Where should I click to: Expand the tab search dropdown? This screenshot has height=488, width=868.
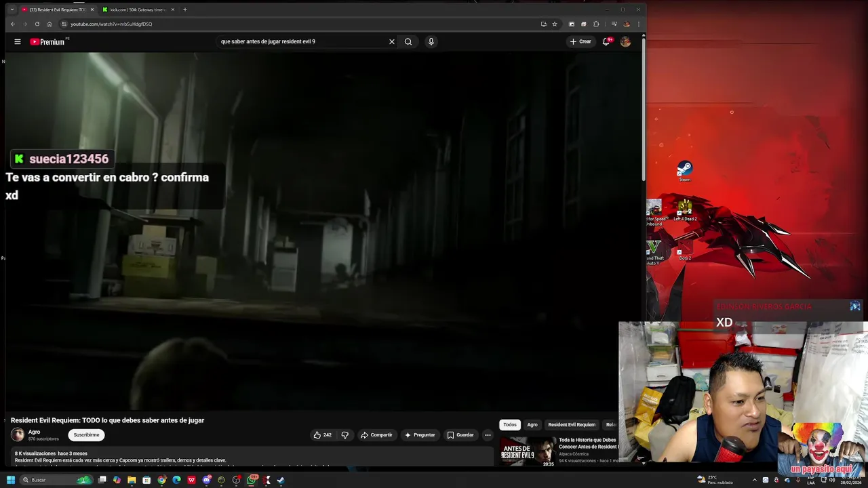12,9
